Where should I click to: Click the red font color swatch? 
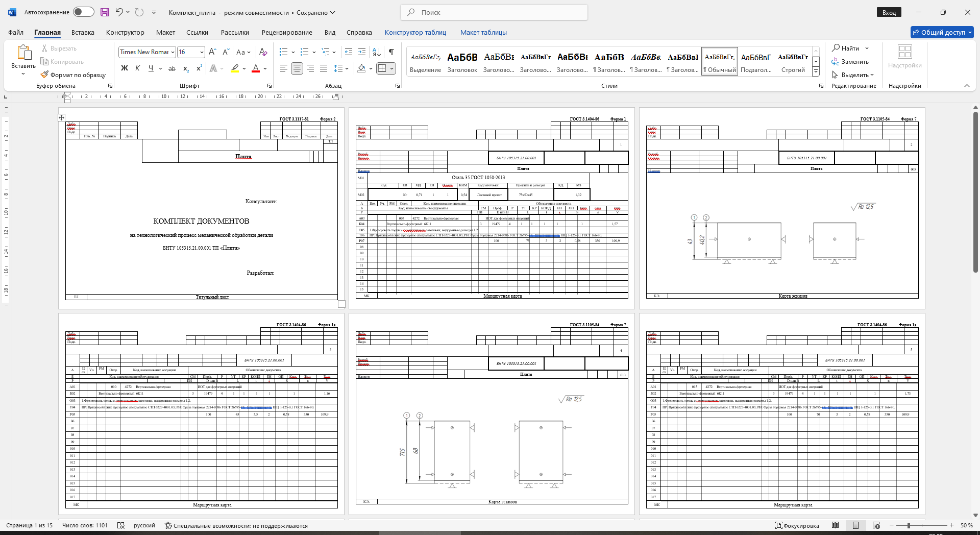coord(256,68)
